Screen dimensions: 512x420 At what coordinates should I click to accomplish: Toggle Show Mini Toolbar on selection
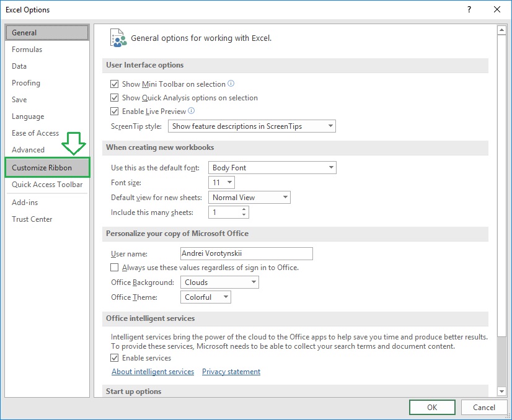point(114,84)
